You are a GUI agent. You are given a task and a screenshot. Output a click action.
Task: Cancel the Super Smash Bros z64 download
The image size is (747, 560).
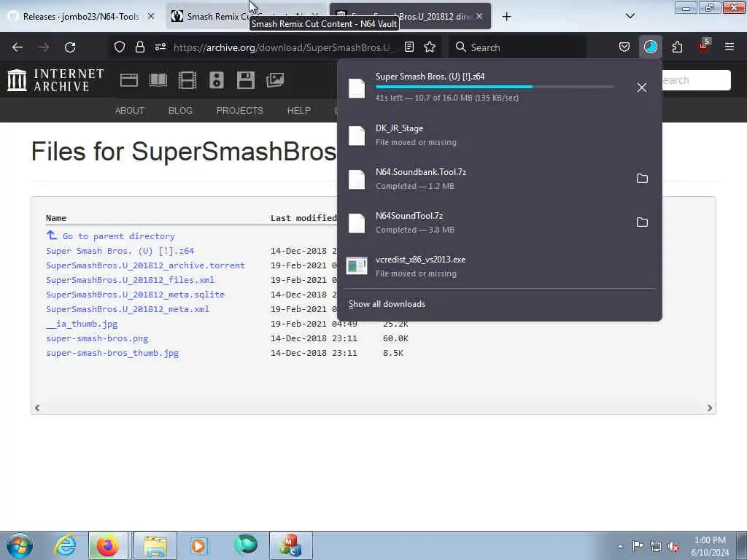[x=642, y=87]
